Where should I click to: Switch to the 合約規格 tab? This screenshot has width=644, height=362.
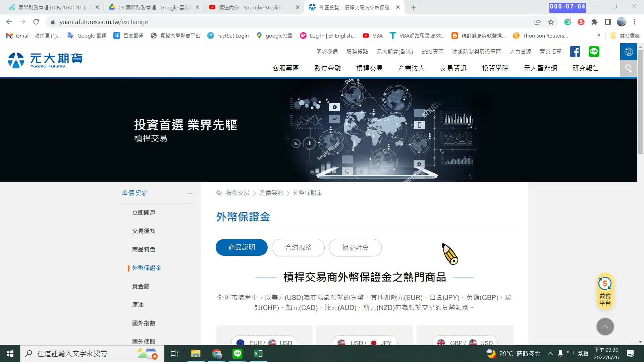click(x=298, y=248)
